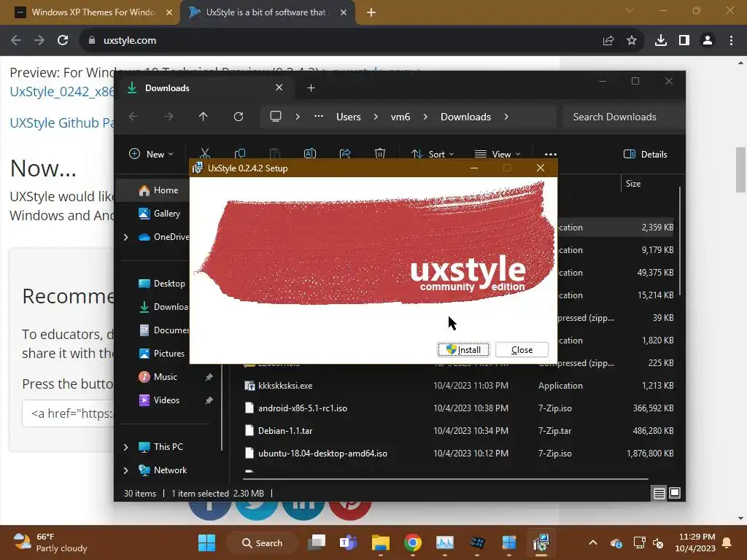Open Chrome downloads icon
Screen dimensions: 747x560
(x=661, y=41)
